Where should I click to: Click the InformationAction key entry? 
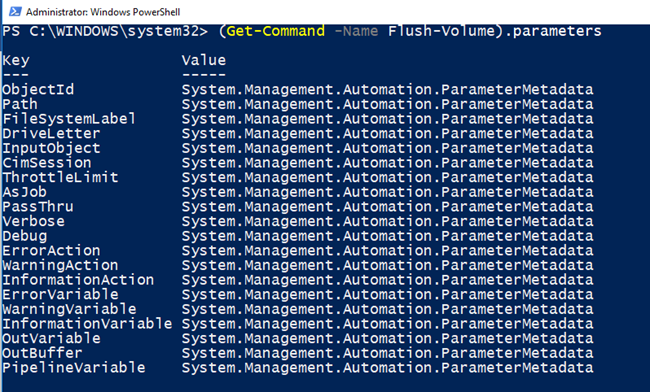[78, 280]
